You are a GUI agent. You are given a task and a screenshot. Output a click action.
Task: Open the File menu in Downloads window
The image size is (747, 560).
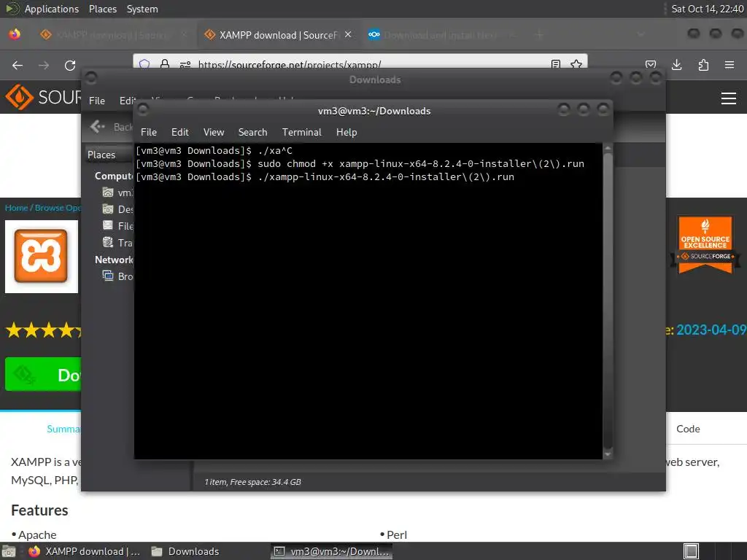click(x=97, y=101)
